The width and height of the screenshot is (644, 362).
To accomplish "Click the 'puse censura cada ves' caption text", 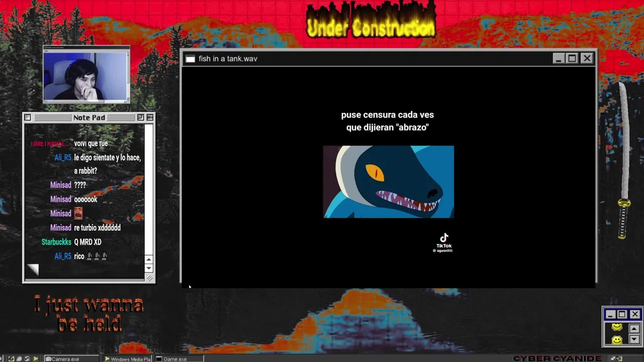I will pos(387,115).
